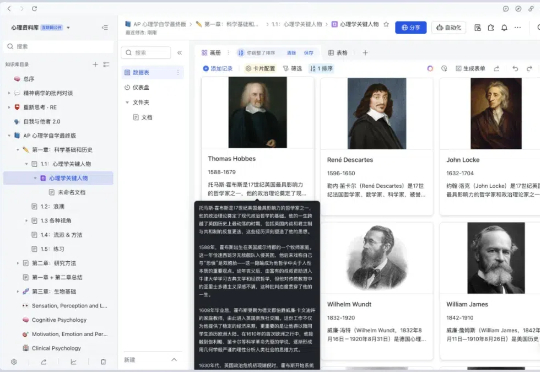Viewport: 540px width, 372px height.
Task: Collapse 第一章:科学基础和历史 node
Action: [x=18, y=149]
